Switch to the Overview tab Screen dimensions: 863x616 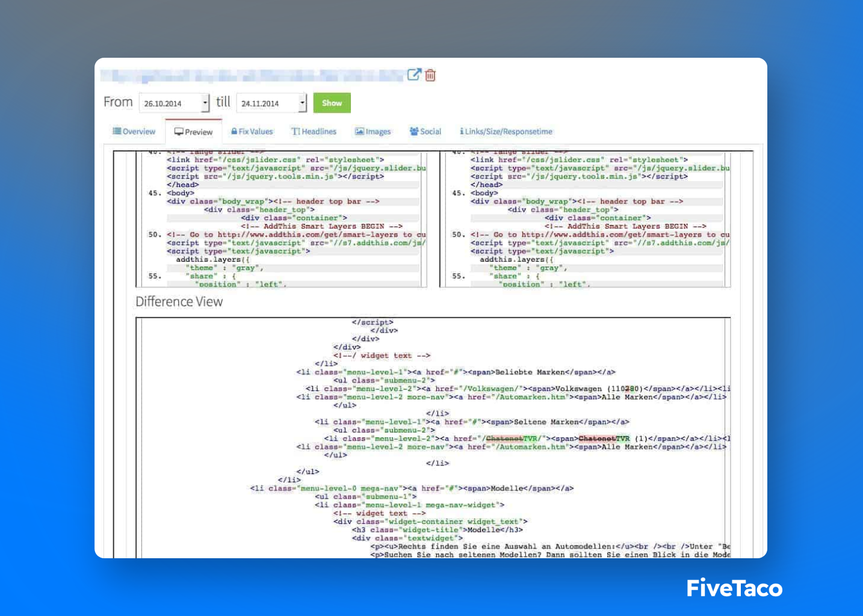[134, 131]
